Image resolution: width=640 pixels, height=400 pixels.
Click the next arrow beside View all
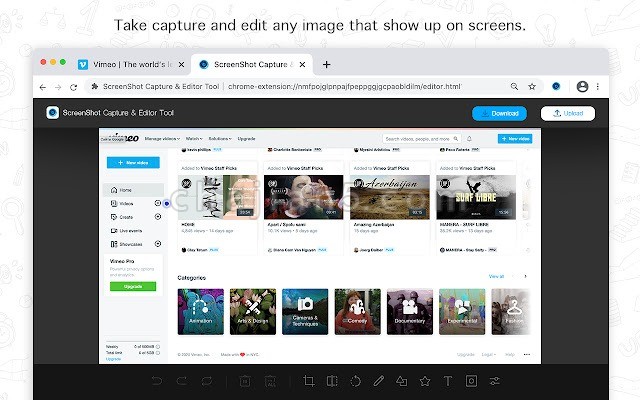click(x=525, y=276)
